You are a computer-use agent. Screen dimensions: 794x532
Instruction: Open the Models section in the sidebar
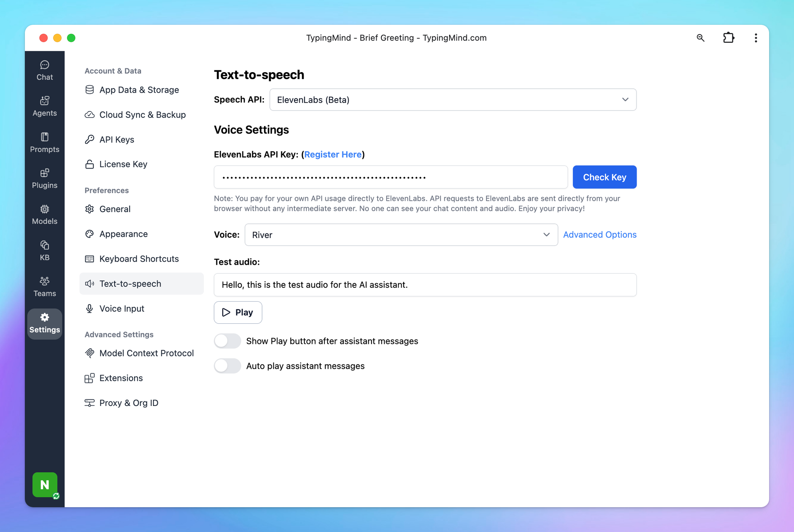[x=45, y=214]
